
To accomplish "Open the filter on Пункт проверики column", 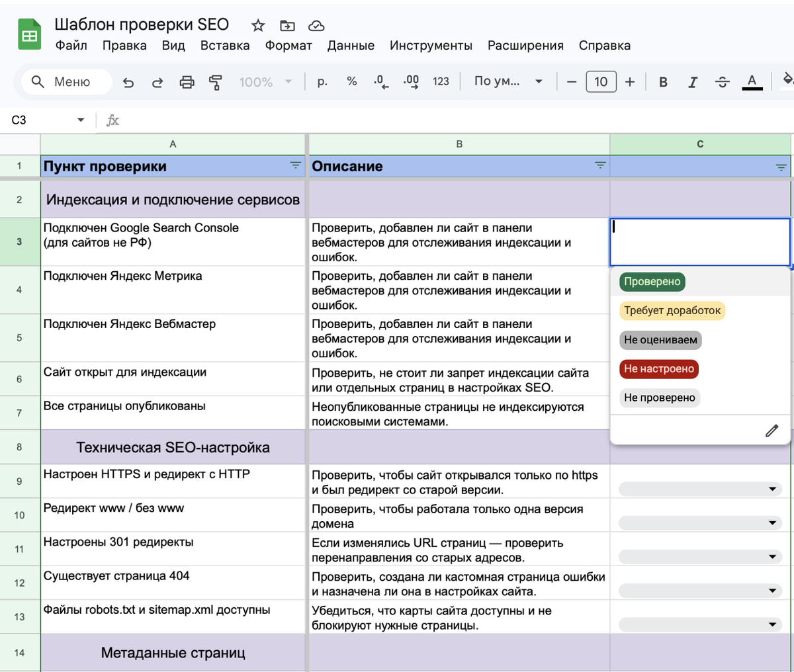I will pos(296,165).
